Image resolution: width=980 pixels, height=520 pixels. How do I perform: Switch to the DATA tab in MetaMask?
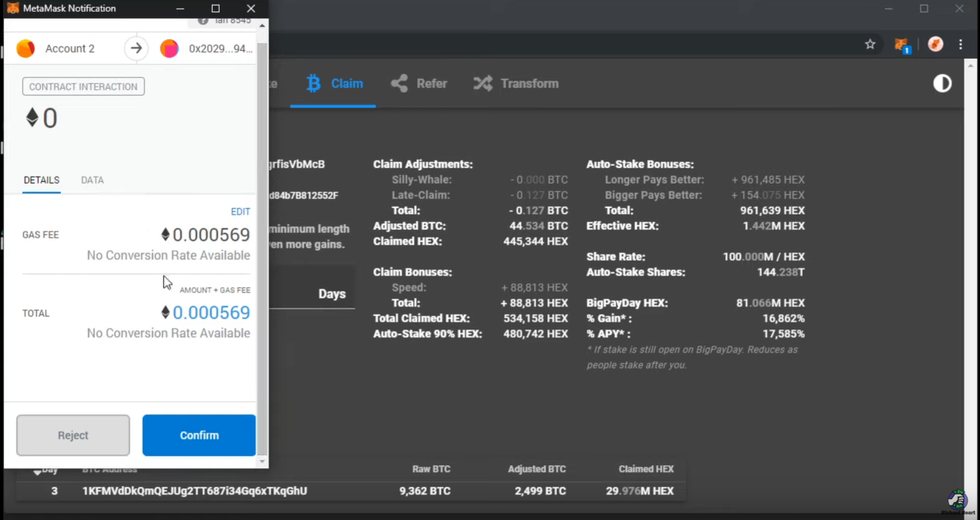93,180
